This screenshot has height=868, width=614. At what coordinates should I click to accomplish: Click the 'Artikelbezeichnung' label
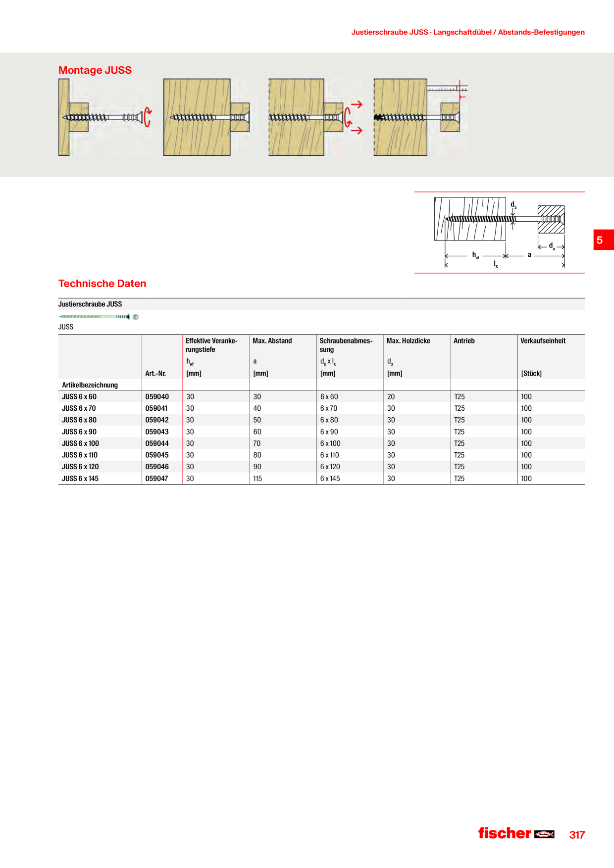coord(90,385)
